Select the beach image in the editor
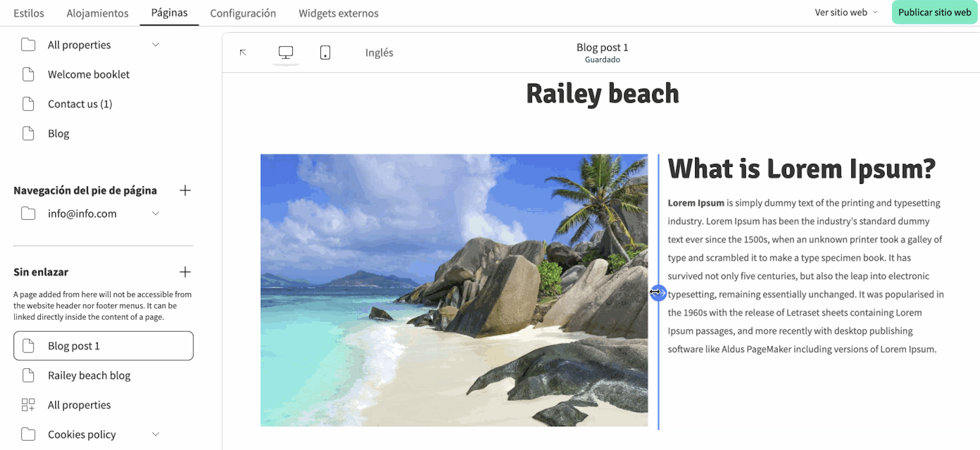The width and height of the screenshot is (980, 450). pyautogui.click(x=454, y=290)
